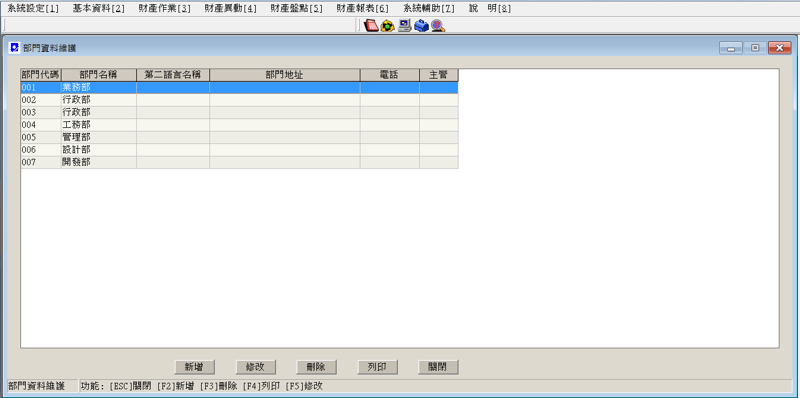Click the 關閉 button at bottom

[x=438, y=367]
